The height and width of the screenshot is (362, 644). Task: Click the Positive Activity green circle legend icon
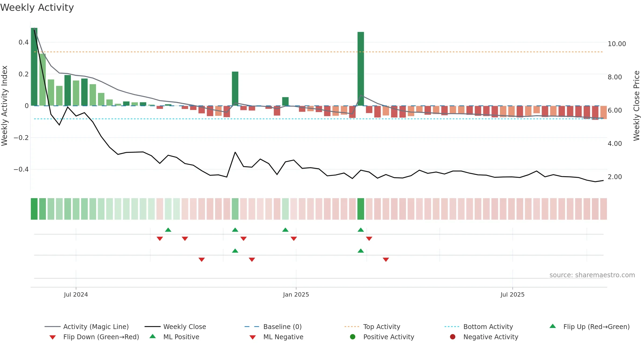coord(353,337)
